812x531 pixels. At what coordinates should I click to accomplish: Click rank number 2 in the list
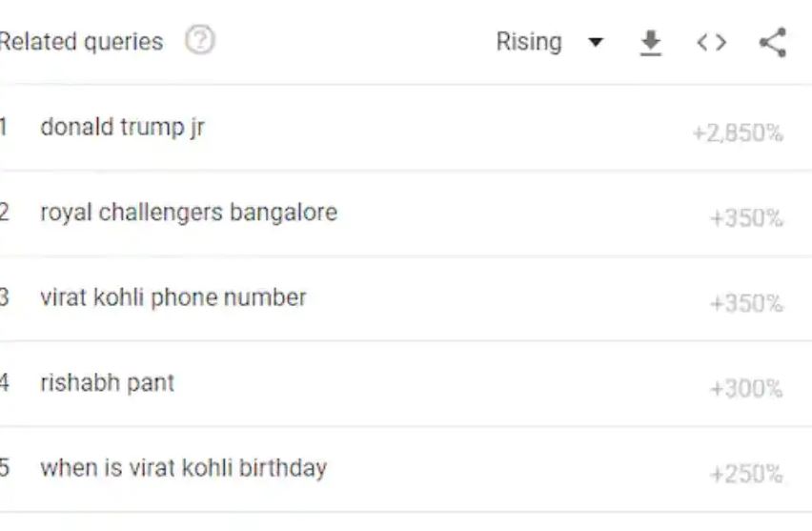pyautogui.click(x=5, y=212)
